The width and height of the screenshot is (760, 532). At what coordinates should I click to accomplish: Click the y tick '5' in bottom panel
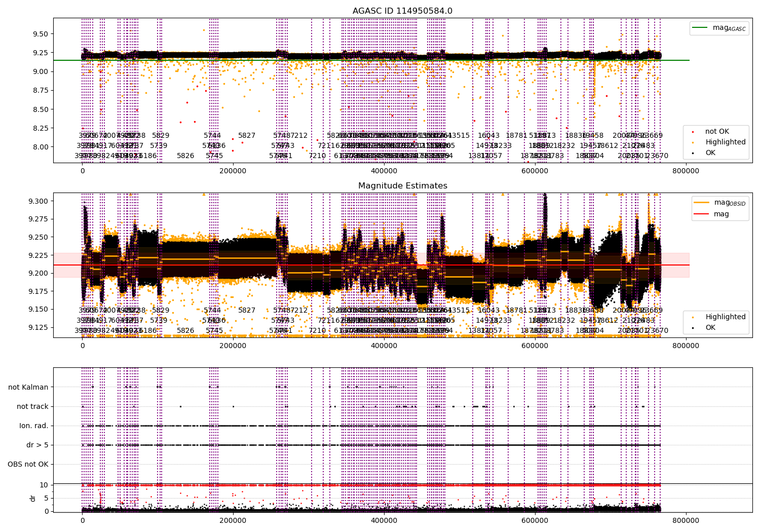[x=47, y=498]
